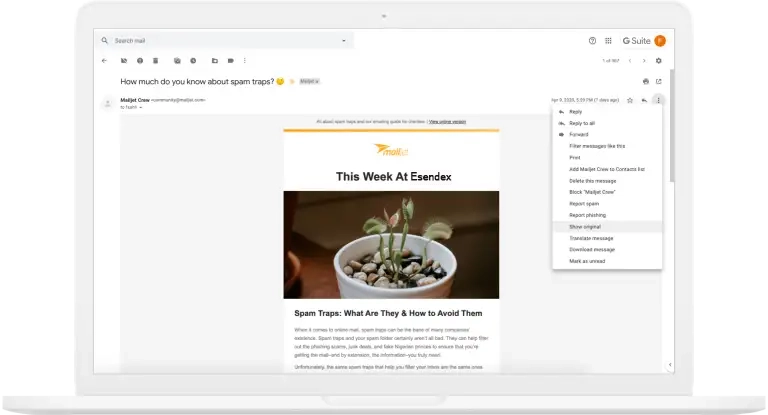The image size is (768, 415).
Task: Click the email subject line text
Action: [197, 81]
